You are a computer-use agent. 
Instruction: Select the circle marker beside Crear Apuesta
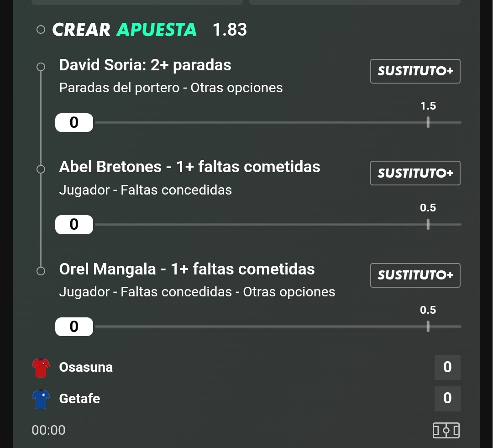point(41,30)
